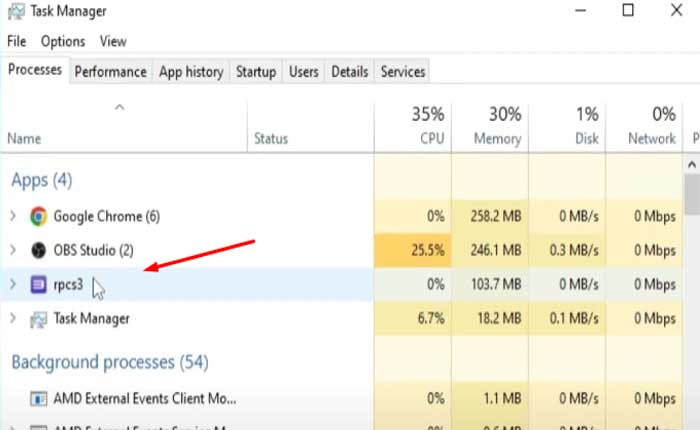Expand the Google Chrome process group
700x430 pixels.
point(13,216)
